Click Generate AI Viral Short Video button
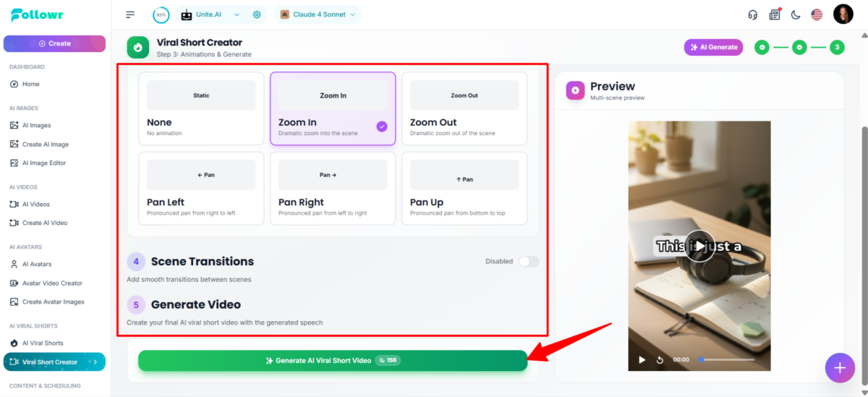The width and height of the screenshot is (868, 397). [333, 360]
